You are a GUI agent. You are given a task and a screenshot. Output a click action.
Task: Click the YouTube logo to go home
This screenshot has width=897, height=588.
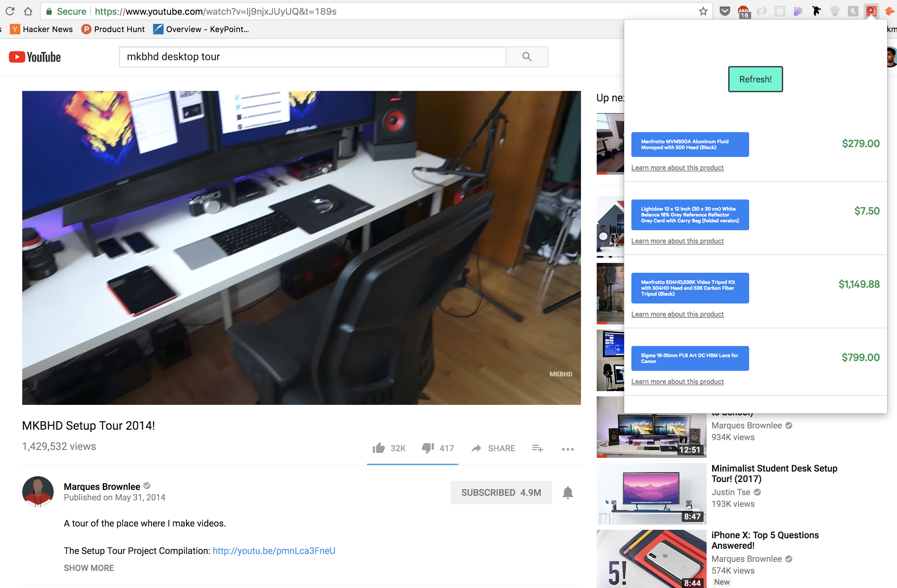click(x=35, y=57)
